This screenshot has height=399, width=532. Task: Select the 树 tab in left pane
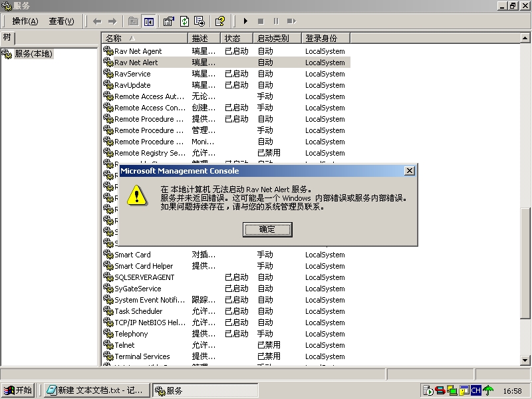(x=7, y=37)
